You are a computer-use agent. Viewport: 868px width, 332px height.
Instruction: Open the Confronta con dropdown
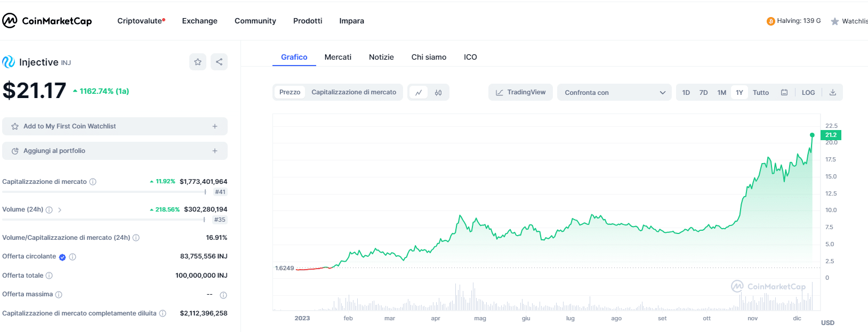[x=614, y=93]
